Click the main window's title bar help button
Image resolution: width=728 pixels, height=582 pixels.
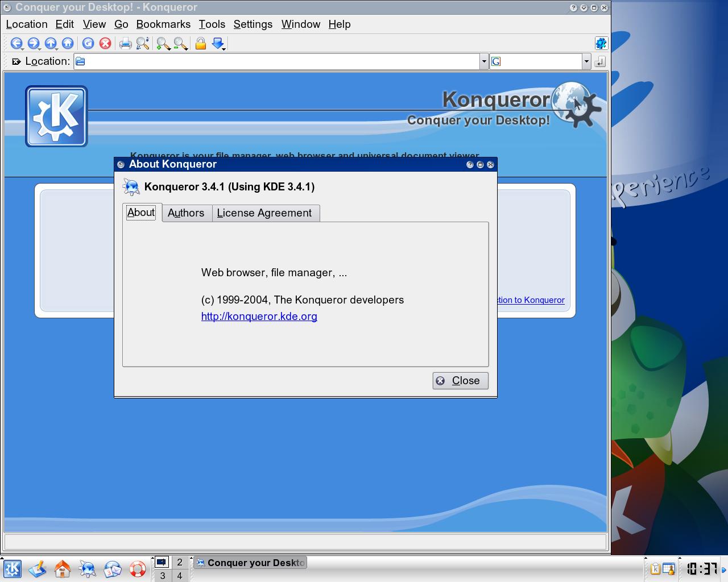(x=573, y=7)
